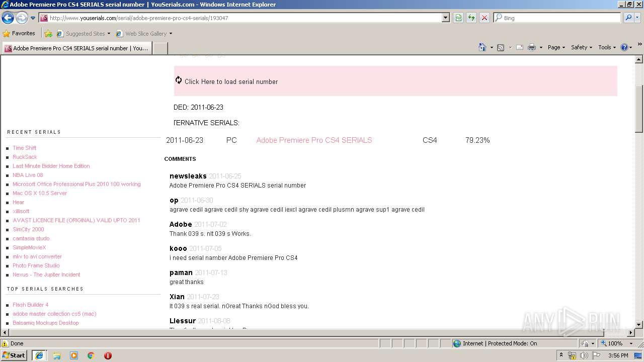
Task: Open the recent pages dropdown arrow
Action: 33,18
